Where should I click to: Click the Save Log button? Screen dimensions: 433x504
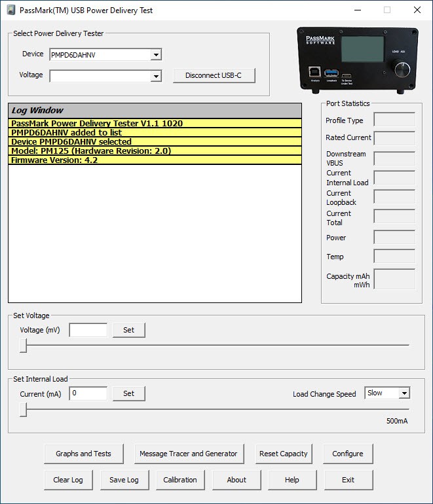[x=124, y=480]
